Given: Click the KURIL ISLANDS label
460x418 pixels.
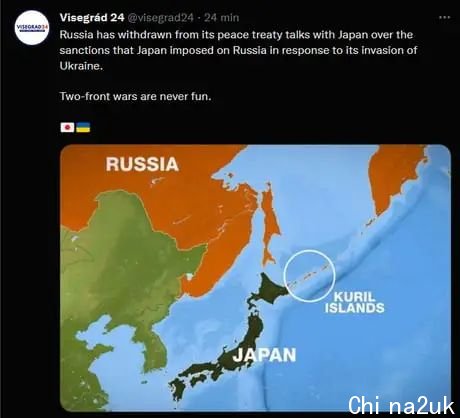Looking at the screenshot, I should click(355, 302).
